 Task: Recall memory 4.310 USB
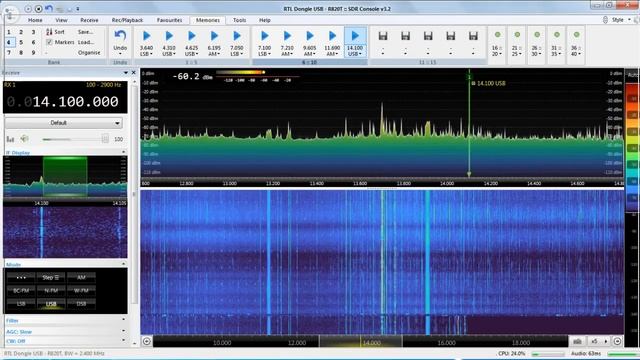pyautogui.click(x=169, y=42)
